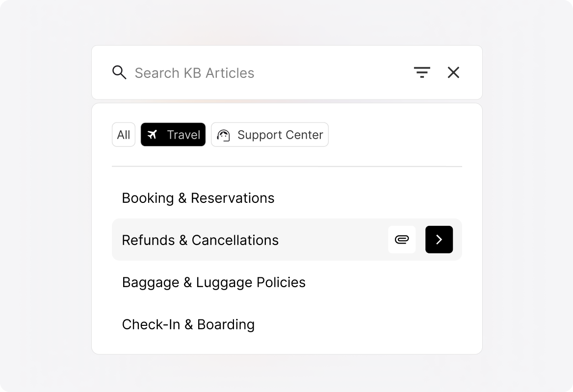Enable the Support Center filter chip
The height and width of the screenshot is (392, 573).
(x=269, y=134)
